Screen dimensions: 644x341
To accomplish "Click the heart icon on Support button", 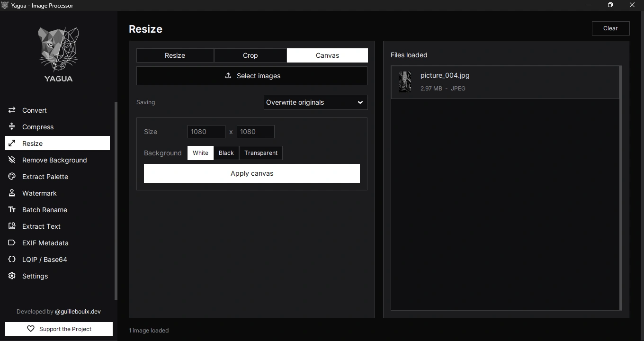I will (x=31, y=329).
